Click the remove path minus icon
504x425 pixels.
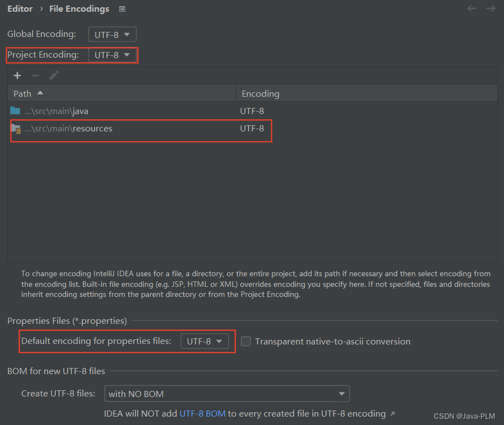35,75
